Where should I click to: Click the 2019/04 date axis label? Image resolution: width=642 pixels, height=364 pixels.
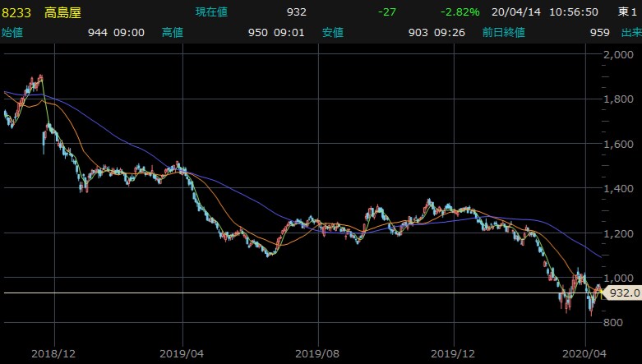(182, 354)
